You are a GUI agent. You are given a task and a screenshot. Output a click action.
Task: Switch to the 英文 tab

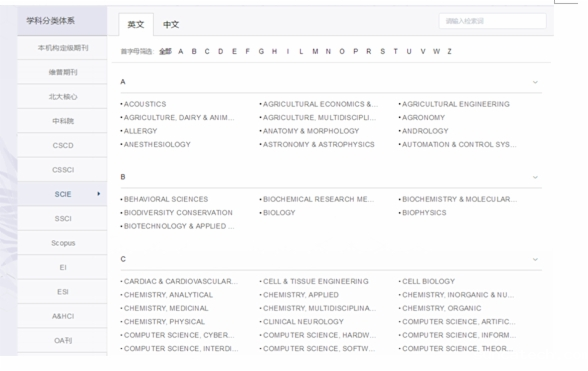(136, 25)
